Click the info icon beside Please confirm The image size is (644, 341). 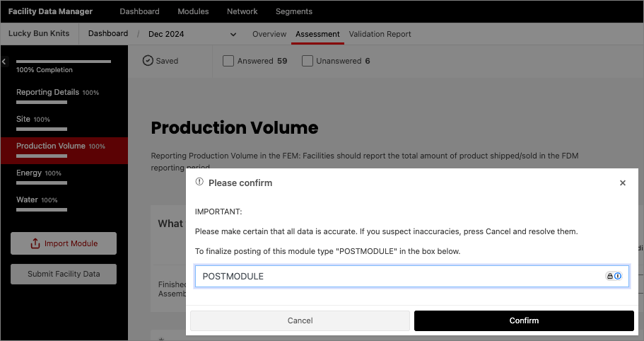click(x=199, y=183)
